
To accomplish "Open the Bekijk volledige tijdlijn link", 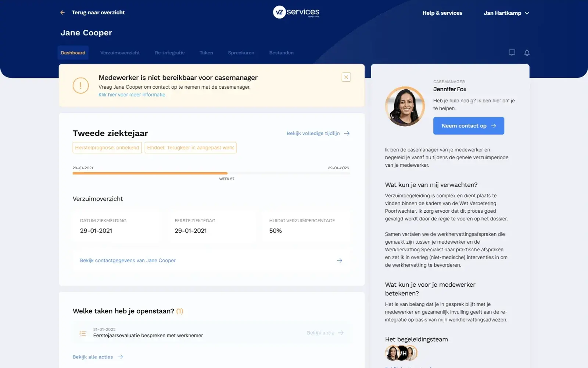I will pos(313,133).
